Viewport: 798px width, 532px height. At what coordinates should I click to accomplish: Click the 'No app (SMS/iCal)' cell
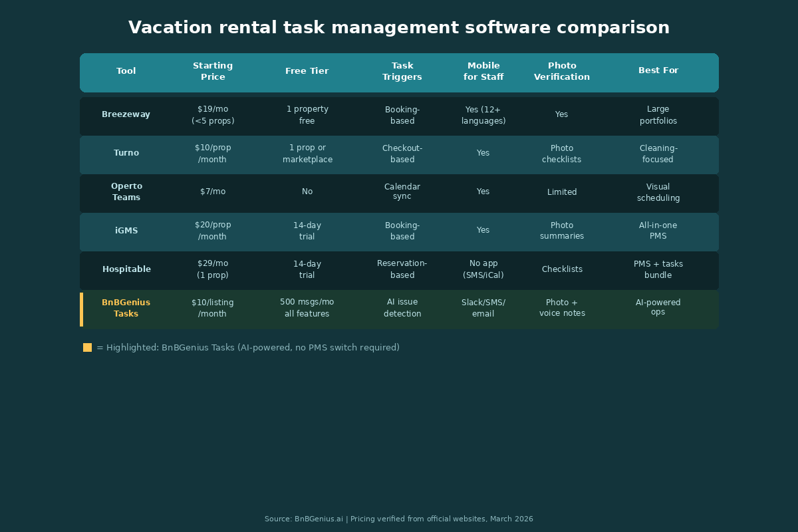[483, 269]
